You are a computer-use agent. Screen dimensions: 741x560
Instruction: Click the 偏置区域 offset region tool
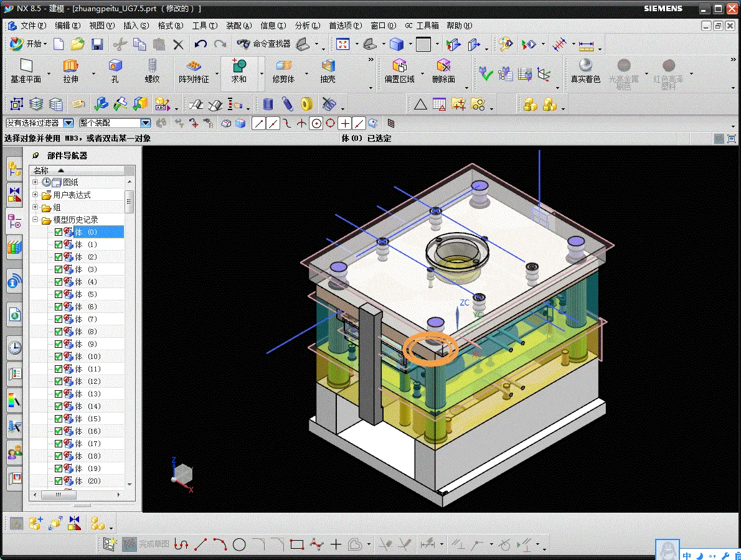point(399,72)
